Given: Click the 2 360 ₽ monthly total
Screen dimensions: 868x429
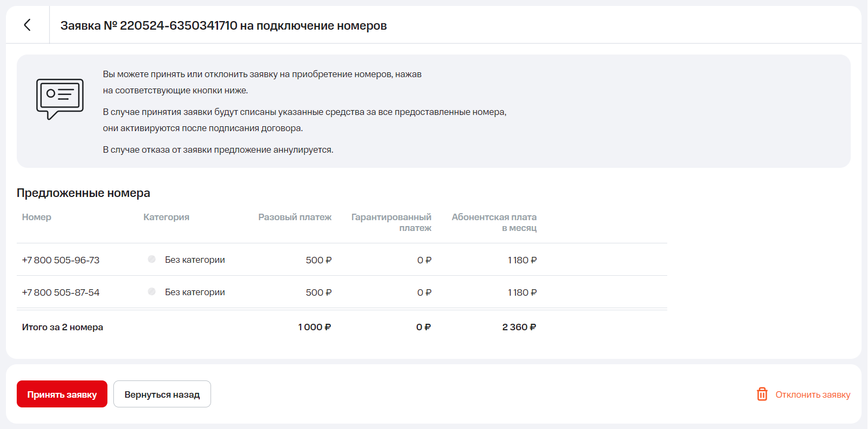Looking at the screenshot, I should (519, 327).
